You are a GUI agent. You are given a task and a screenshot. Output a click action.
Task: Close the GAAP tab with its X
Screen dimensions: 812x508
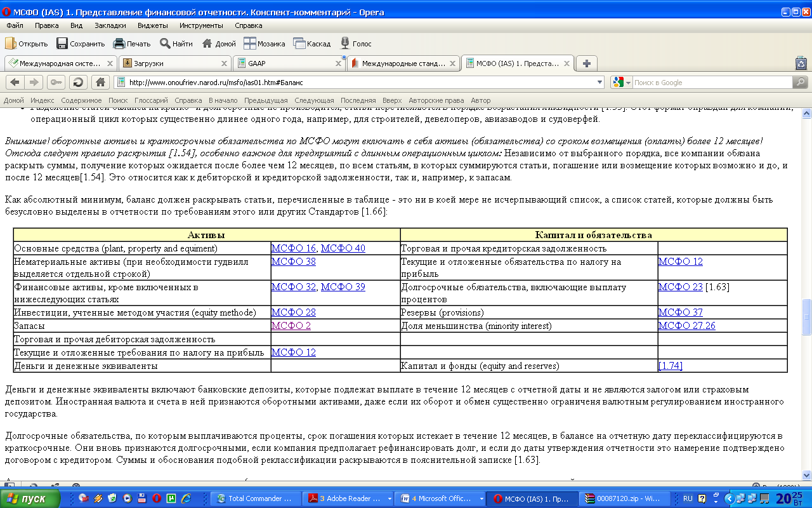pos(338,63)
